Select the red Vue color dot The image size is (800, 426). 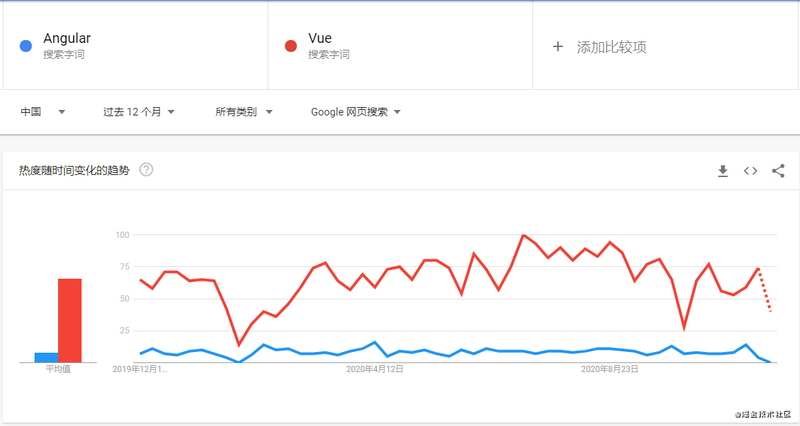tap(291, 46)
